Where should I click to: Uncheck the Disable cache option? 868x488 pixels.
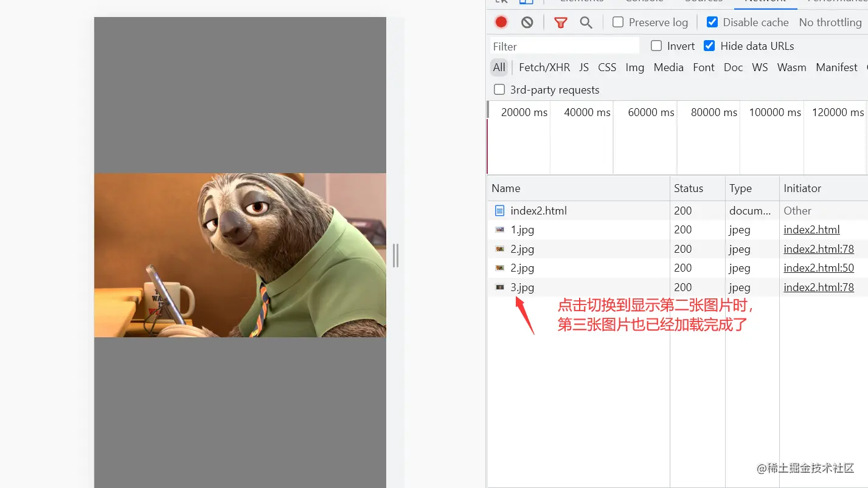712,22
